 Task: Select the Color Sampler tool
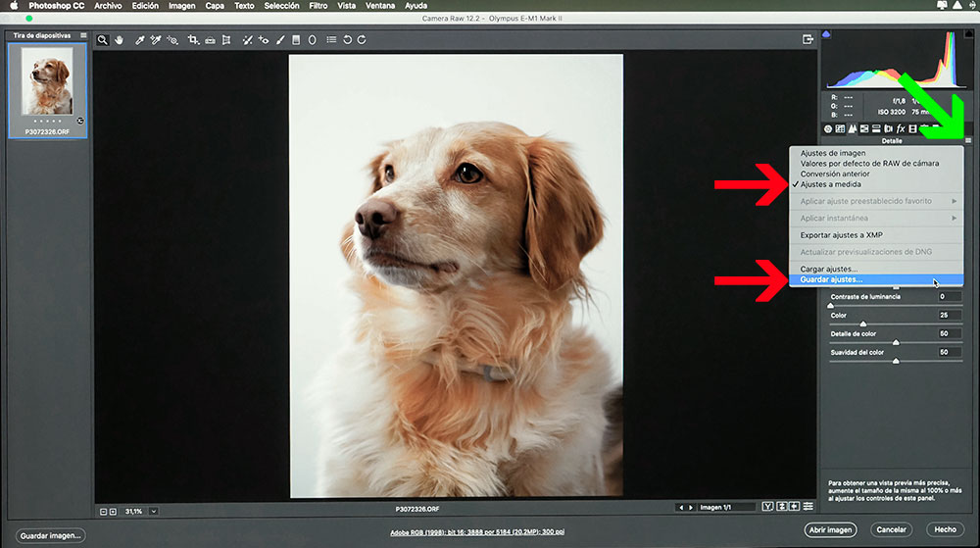click(156, 40)
